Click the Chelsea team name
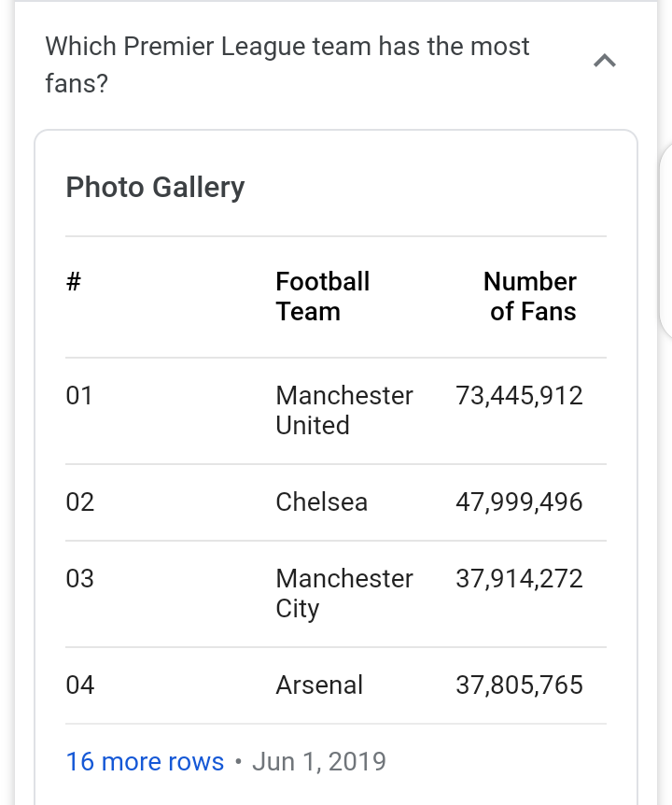Viewport: 672px width, 805px height. pos(321,502)
